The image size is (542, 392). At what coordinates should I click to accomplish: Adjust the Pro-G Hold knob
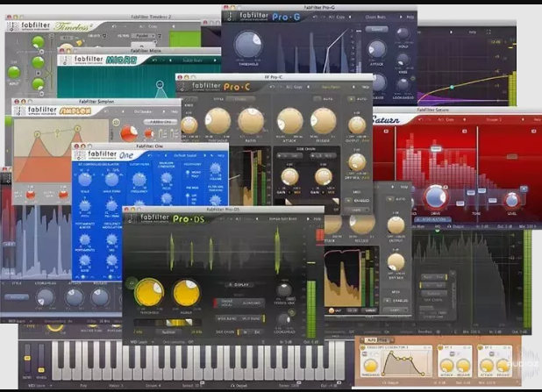tap(403, 34)
